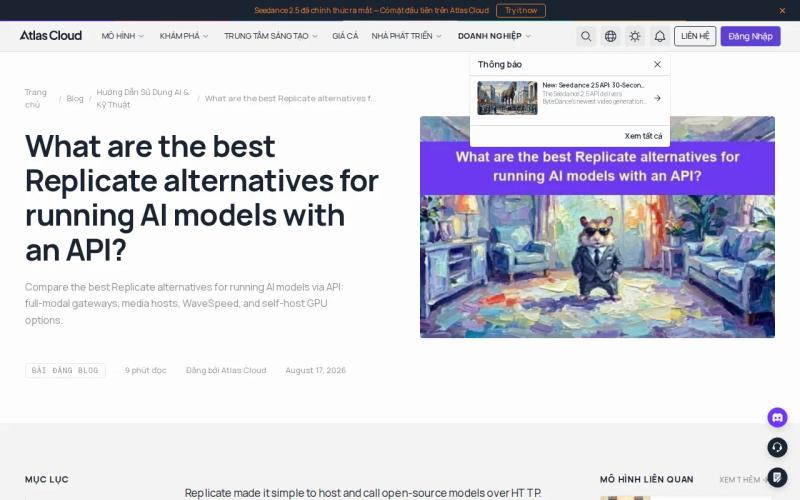Image resolution: width=800 pixels, height=500 pixels.
Task: Click the LIÊN HỆ button
Action: pyautogui.click(x=695, y=36)
